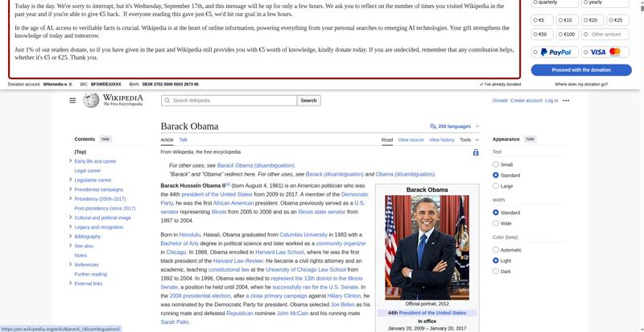Image resolution: width=644 pixels, height=332 pixels.
Task: Click Proceed with the donation button
Action: [581, 70]
